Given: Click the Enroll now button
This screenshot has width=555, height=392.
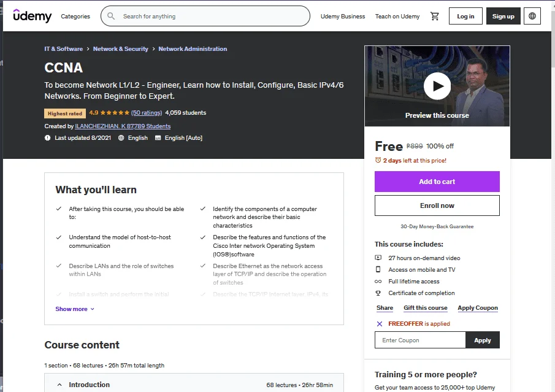Looking at the screenshot, I should [437, 206].
